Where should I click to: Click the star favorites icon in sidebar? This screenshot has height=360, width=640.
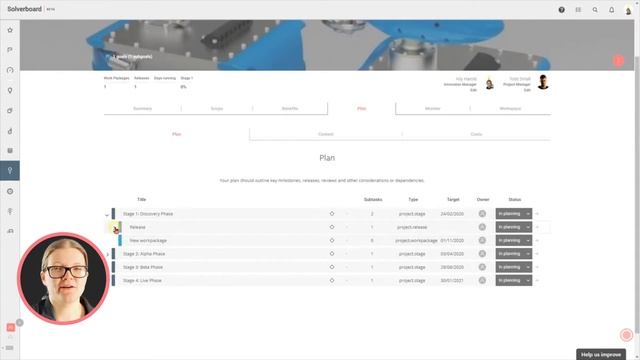point(10,30)
